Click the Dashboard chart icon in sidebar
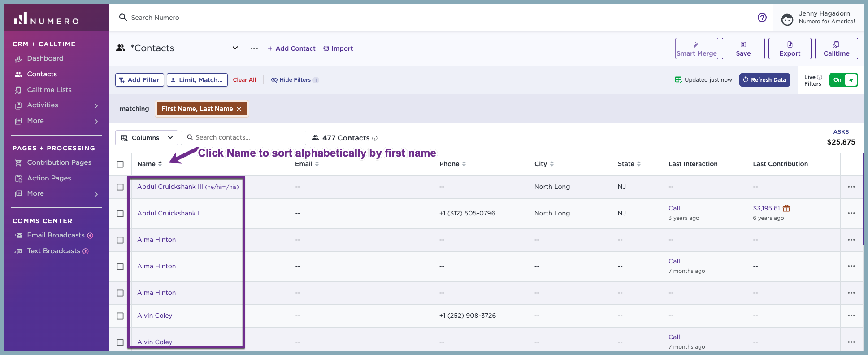This screenshot has width=868, height=355. (x=18, y=59)
